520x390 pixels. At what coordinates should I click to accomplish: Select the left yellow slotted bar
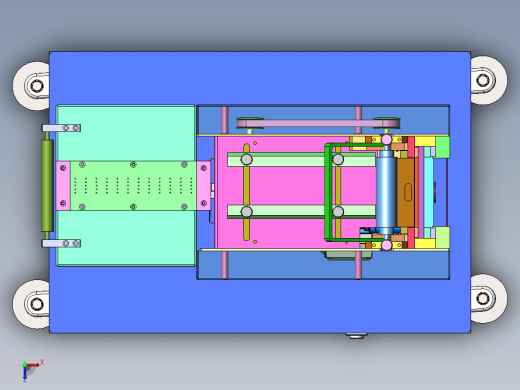(247, 192)
